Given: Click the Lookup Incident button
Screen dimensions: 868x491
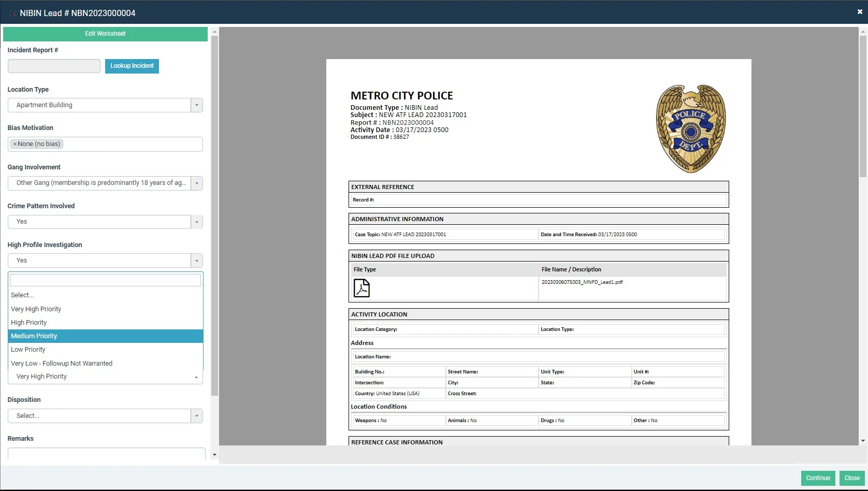Looking at the screenshot, I should pos(132,66).
